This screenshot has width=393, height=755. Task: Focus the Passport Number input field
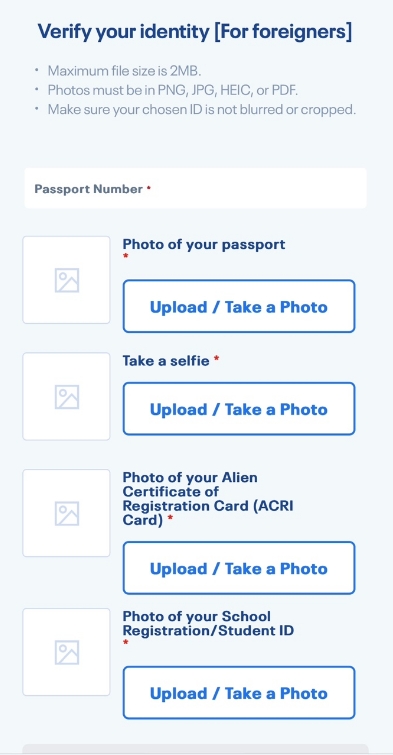coord(196,188)
